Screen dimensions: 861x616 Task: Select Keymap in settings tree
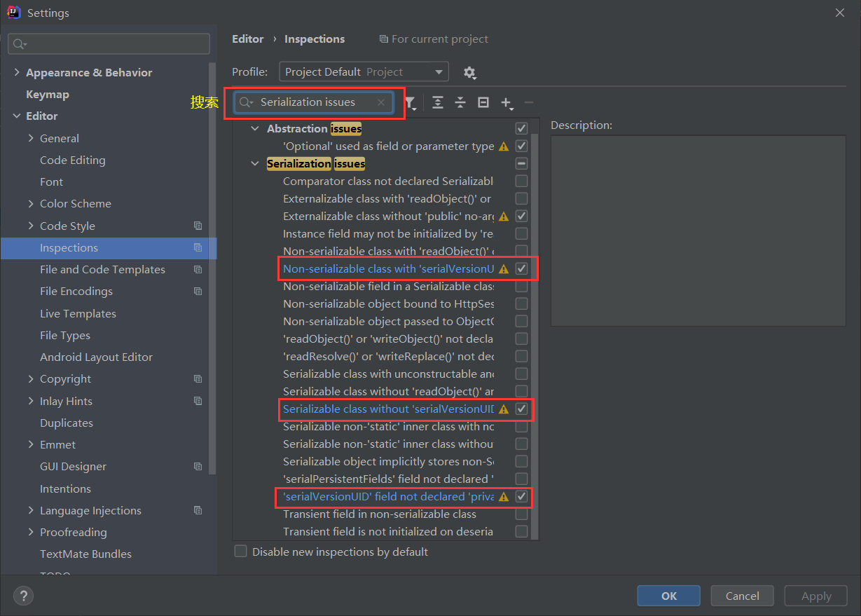click(48, 94)
